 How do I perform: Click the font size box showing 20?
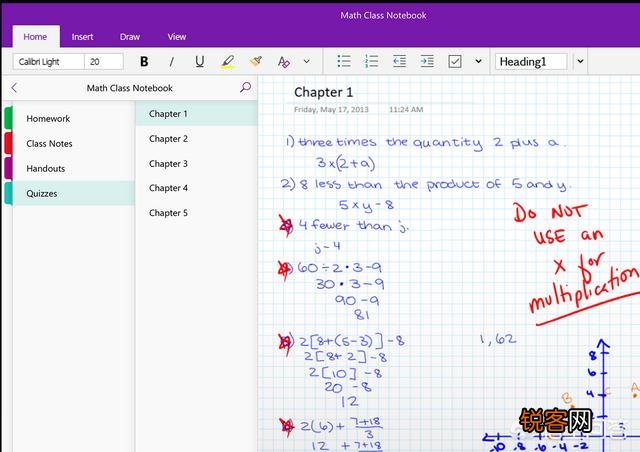click(x=104, y=62)
